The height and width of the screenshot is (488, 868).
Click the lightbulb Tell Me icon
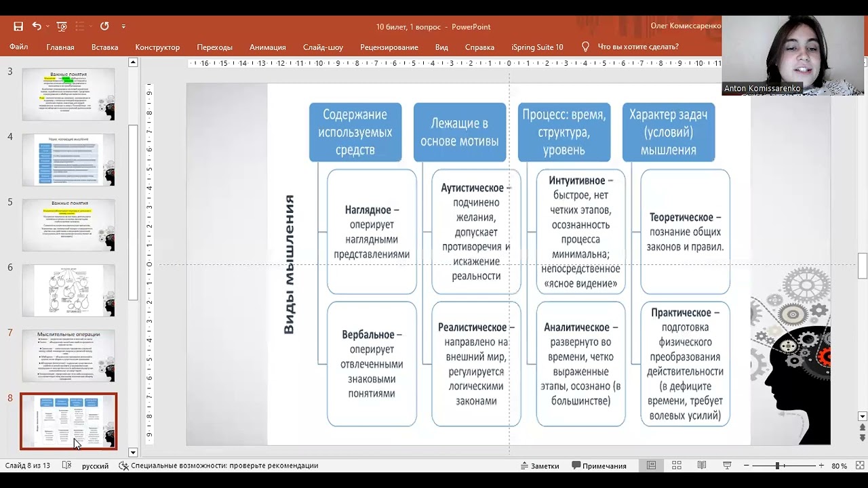(585, 47)
